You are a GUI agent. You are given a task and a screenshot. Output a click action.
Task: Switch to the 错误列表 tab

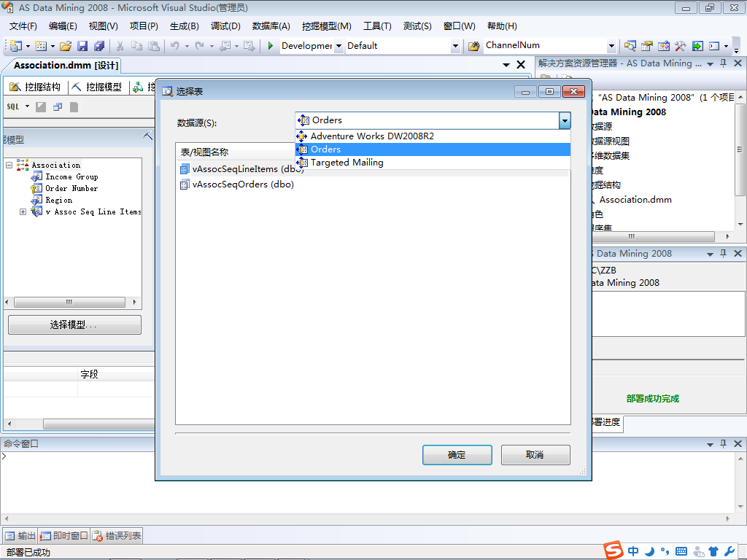point(117,536)
